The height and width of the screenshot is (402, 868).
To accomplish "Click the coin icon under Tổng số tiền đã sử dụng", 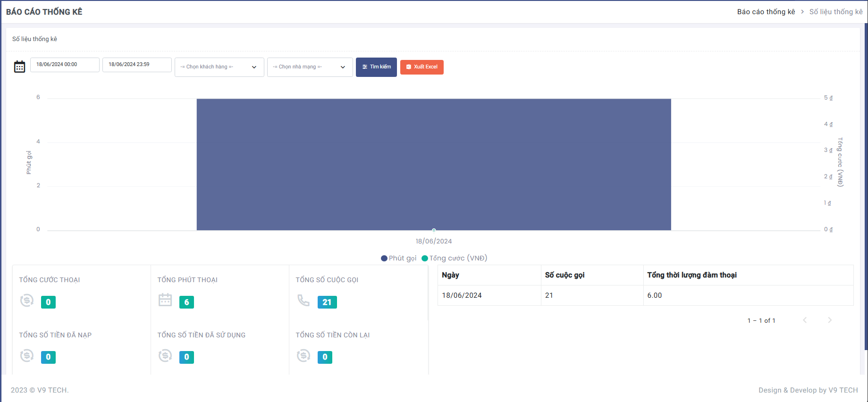I will (x=165, y=356).
